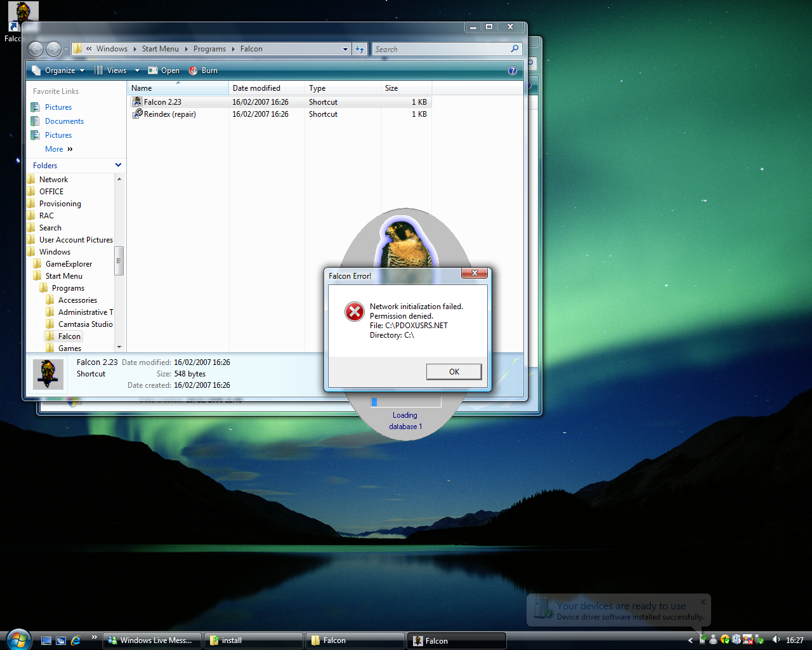This screenshot has height=650, width=812.
Task: Click the Falcon loading progress bar
Action: click(x=405, y=402)
